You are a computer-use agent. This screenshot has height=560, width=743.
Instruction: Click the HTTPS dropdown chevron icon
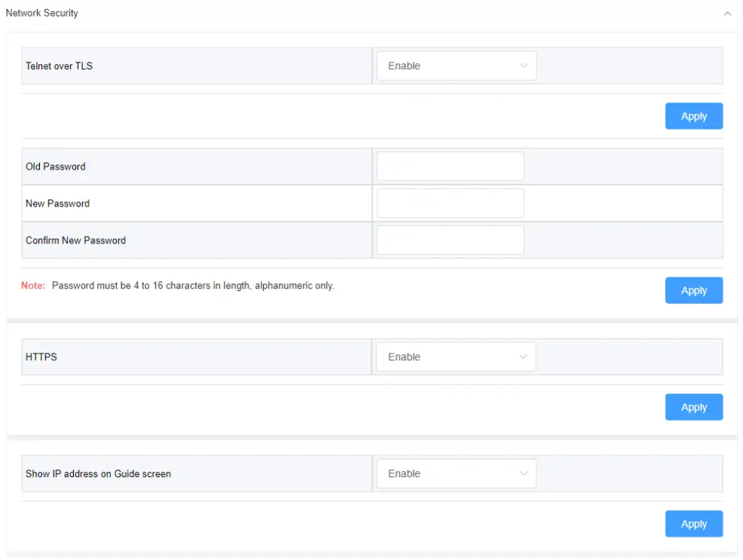click(x=524, y=357)
